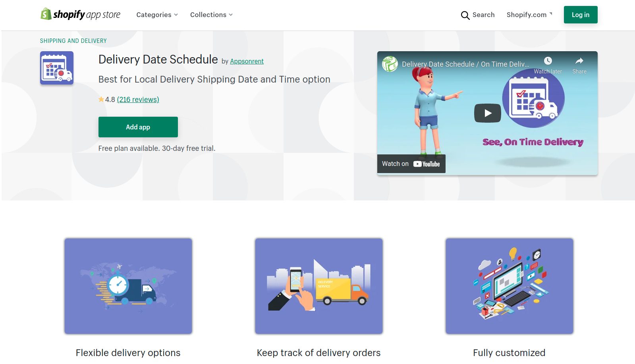Open the 216 reviews link
Screen dimensions: 635x364
138,100
